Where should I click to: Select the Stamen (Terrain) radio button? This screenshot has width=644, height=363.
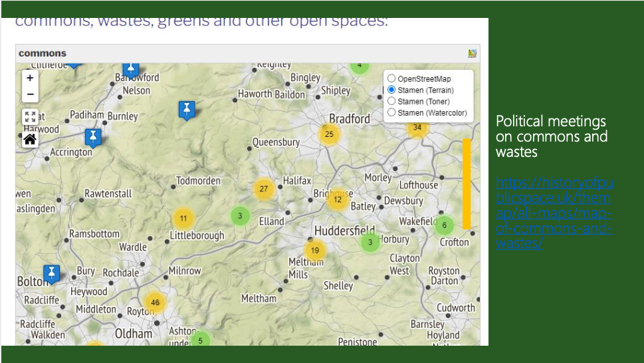391,90
